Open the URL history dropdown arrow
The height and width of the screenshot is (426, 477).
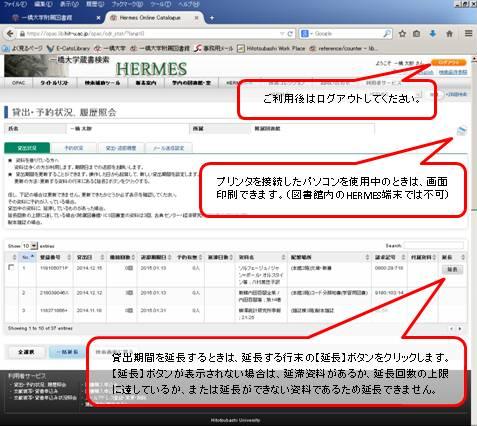point(282,34)
